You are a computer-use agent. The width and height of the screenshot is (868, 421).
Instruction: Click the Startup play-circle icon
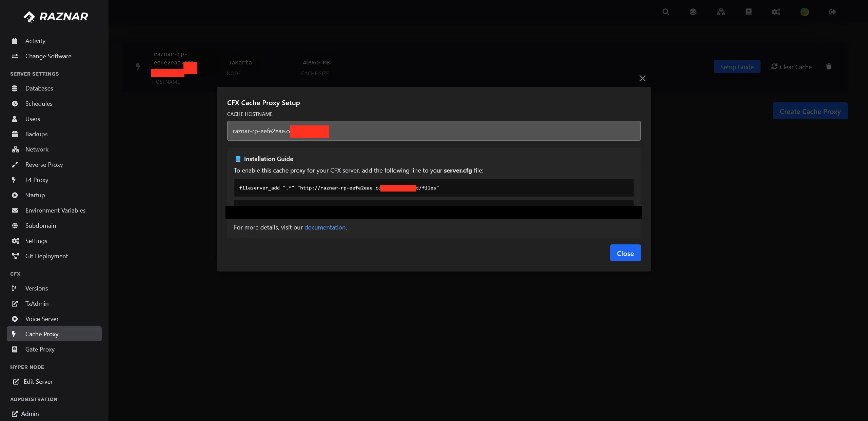pos(15,195)
